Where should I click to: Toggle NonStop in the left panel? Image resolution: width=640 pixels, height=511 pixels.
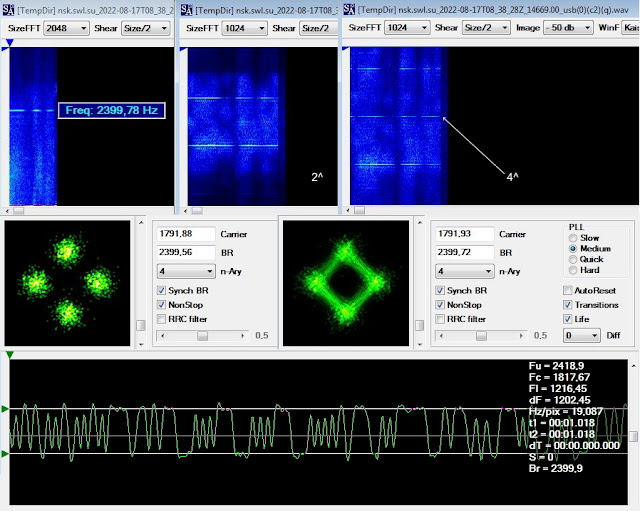tap(162, 305)
